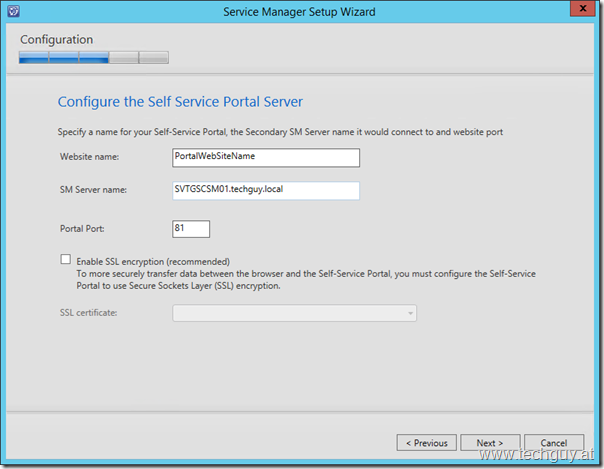Click the 'Portal Port:' label
Viewport: 604px width, 469px height.
point(82,229)
